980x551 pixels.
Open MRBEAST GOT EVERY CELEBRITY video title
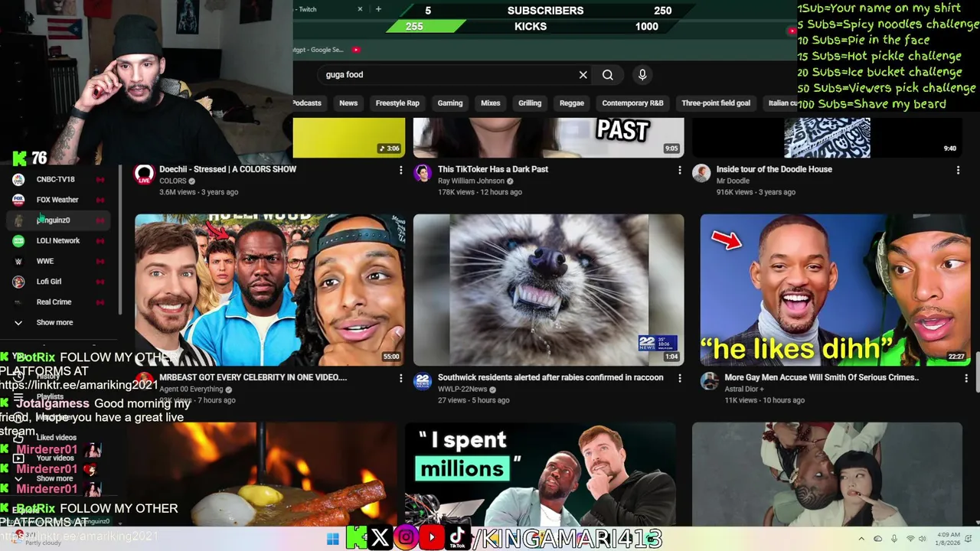coord(253,377)
